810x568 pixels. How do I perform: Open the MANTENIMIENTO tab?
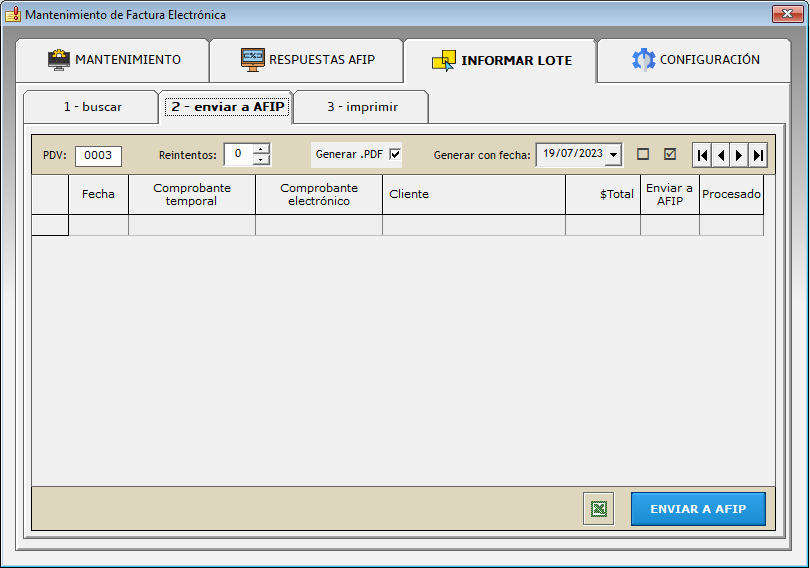click(x=113, y=60)
